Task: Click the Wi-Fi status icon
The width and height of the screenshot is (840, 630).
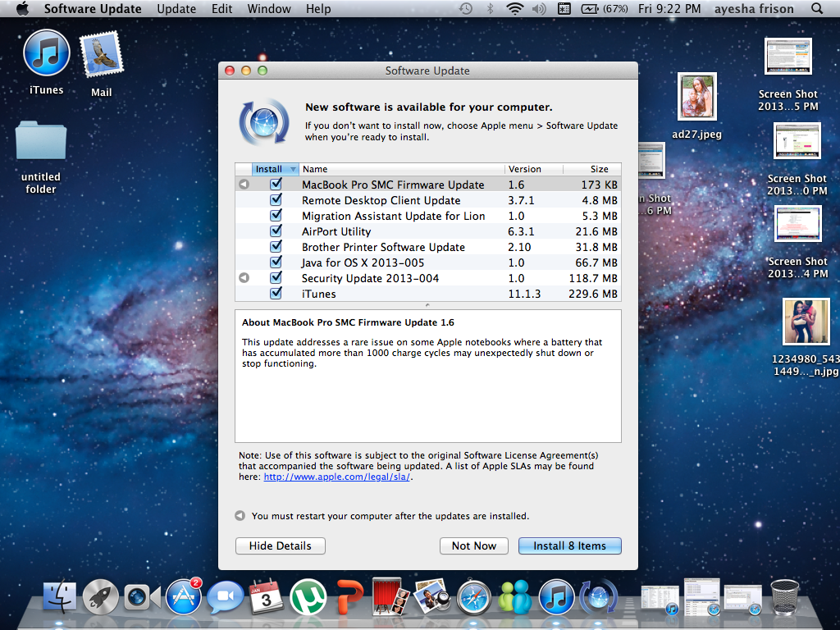Action: [x=515, y=8]
